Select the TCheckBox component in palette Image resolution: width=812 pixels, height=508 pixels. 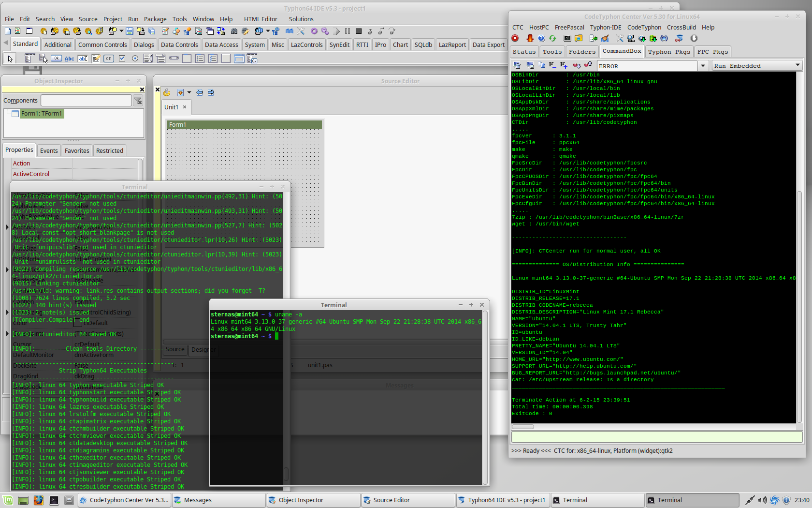(x=122, y=59)
